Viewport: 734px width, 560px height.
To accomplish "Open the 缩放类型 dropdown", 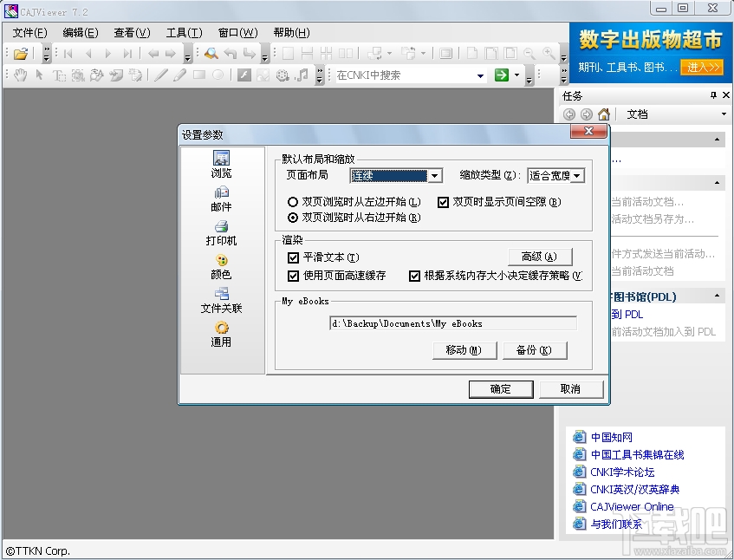I will pyautogui.click(x=577, y=175).
